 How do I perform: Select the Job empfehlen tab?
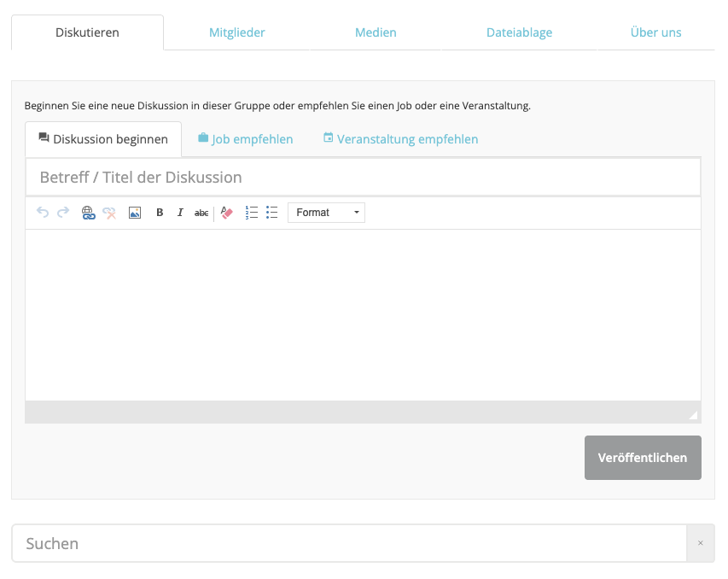coord(246,139)
